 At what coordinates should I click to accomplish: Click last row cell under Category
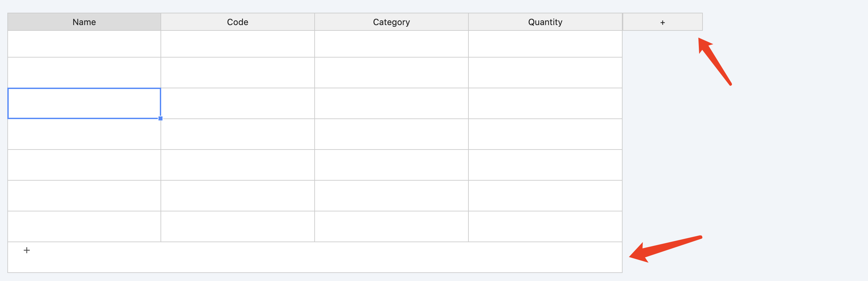tap(391, 226)
